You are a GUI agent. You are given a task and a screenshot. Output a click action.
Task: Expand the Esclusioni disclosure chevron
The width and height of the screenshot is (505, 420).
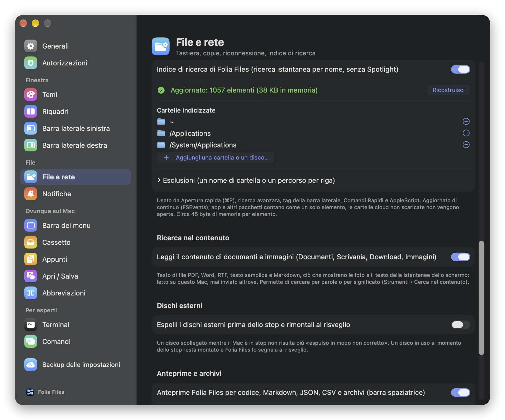pyautogui.click(x=159, y=180)
